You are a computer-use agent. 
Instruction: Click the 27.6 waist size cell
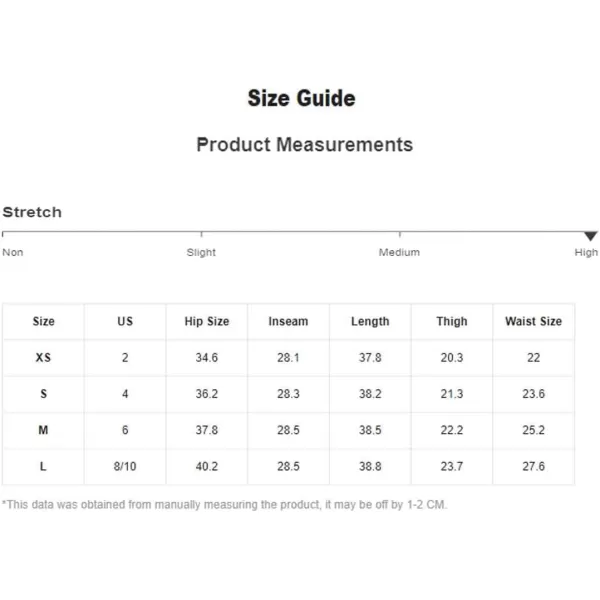point(533,466)
